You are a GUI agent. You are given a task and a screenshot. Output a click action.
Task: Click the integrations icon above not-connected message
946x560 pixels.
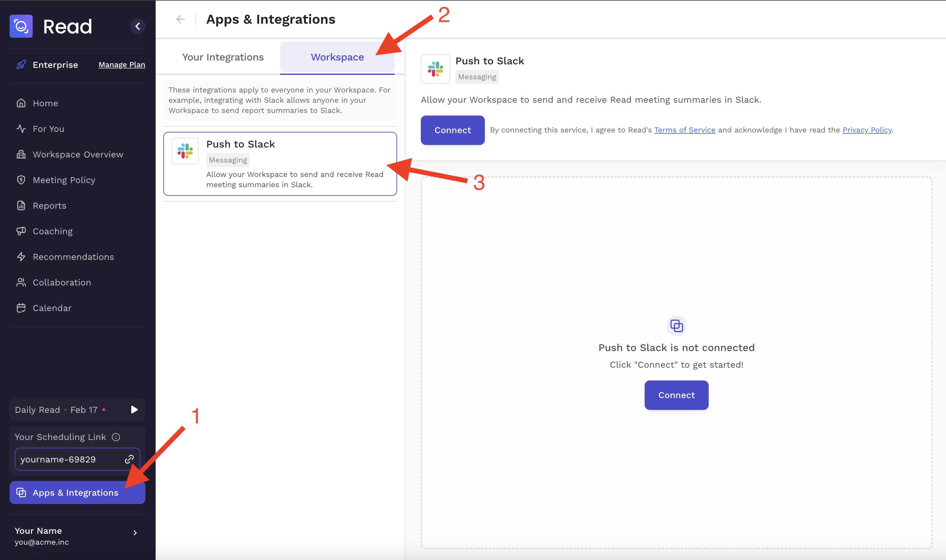(676, 326)
